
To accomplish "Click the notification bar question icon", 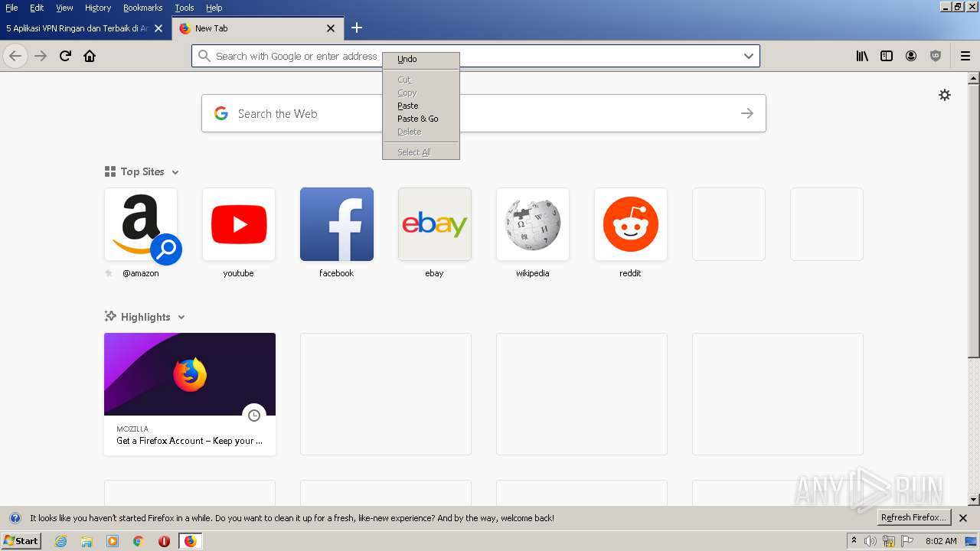I will pyautogui.click(x=15, y=518).
